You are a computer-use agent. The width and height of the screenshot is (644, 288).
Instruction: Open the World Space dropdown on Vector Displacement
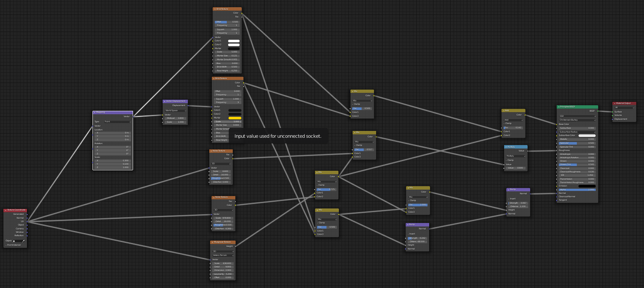coord(175,110)
